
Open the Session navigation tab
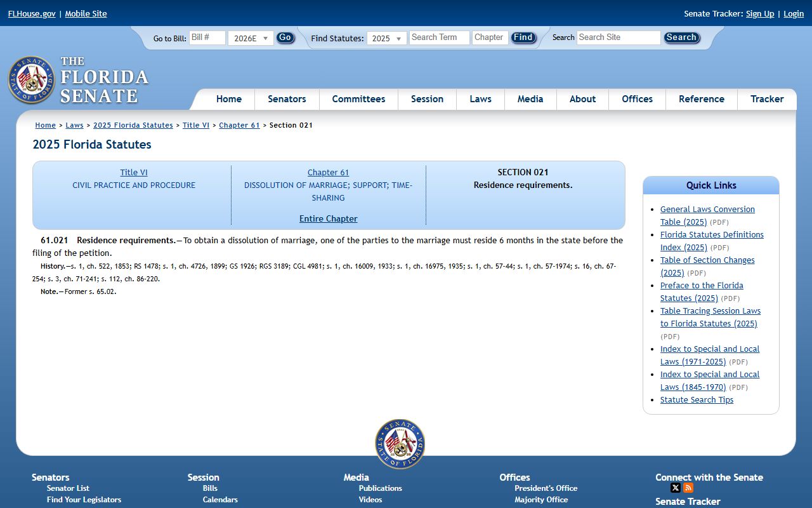(427, 99)
